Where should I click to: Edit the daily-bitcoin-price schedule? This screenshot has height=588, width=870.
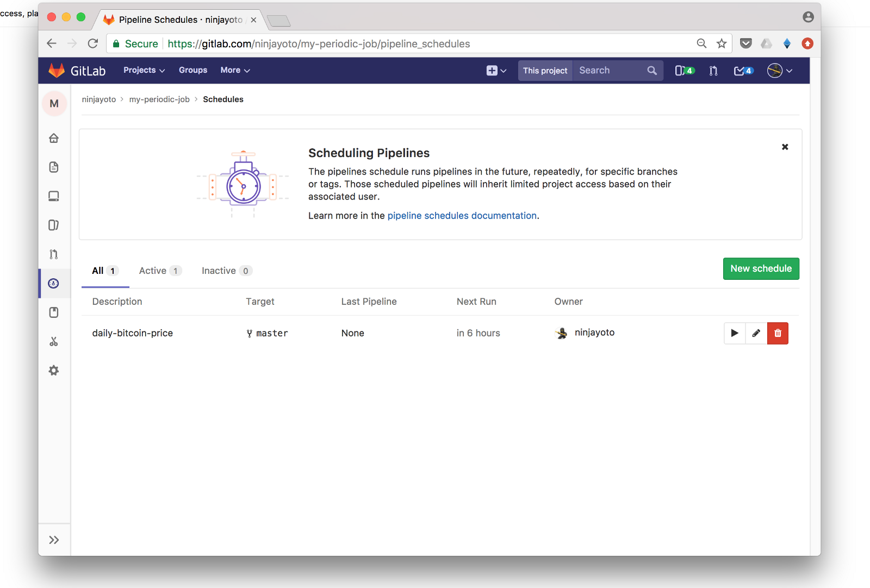tap(756, 333)
